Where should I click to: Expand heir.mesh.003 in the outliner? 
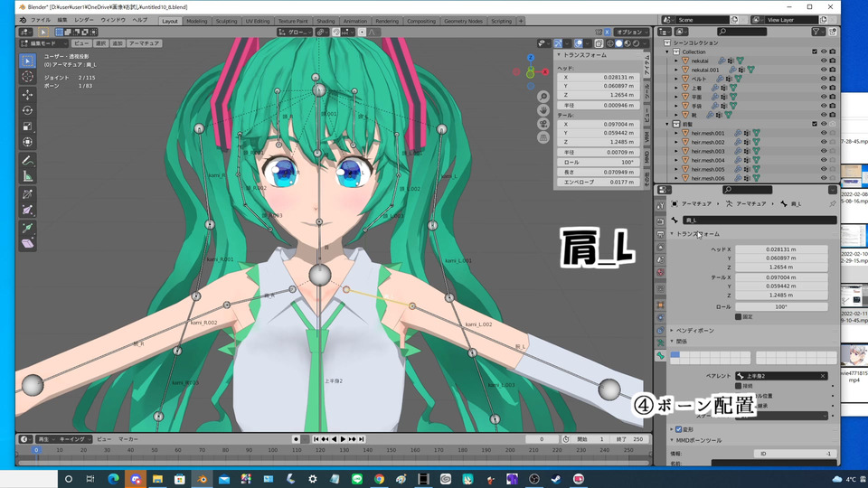click(x=676, y=151)
